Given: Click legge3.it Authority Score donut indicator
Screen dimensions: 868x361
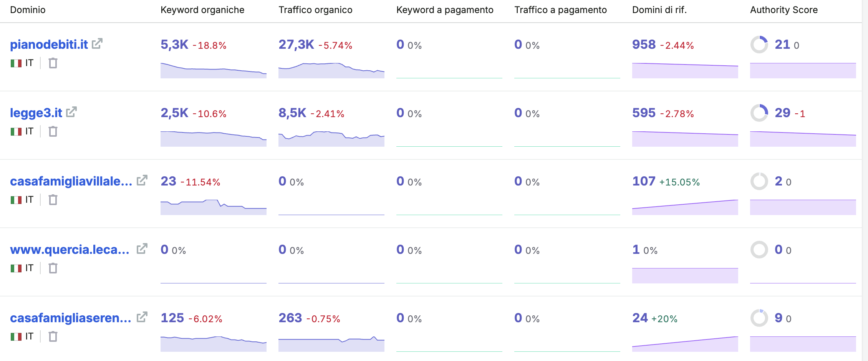Looking at the screenshot, I should point(759,113).
